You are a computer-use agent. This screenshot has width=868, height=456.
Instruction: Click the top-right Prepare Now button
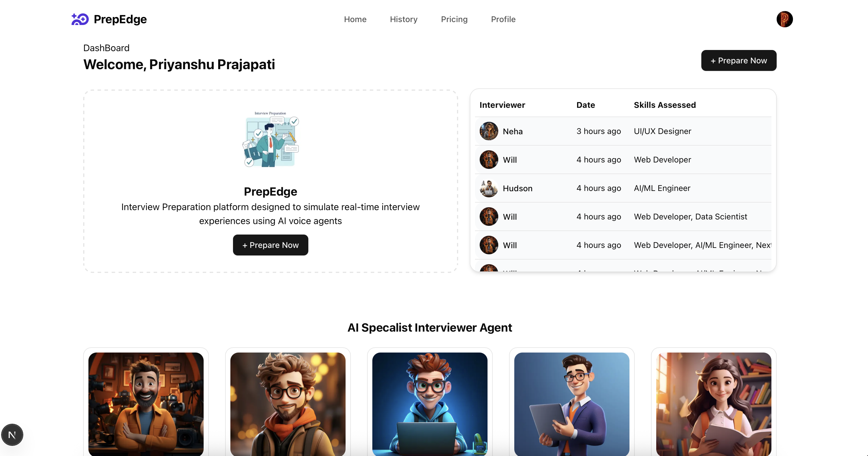pyautogui.click(x=739, y=61)
